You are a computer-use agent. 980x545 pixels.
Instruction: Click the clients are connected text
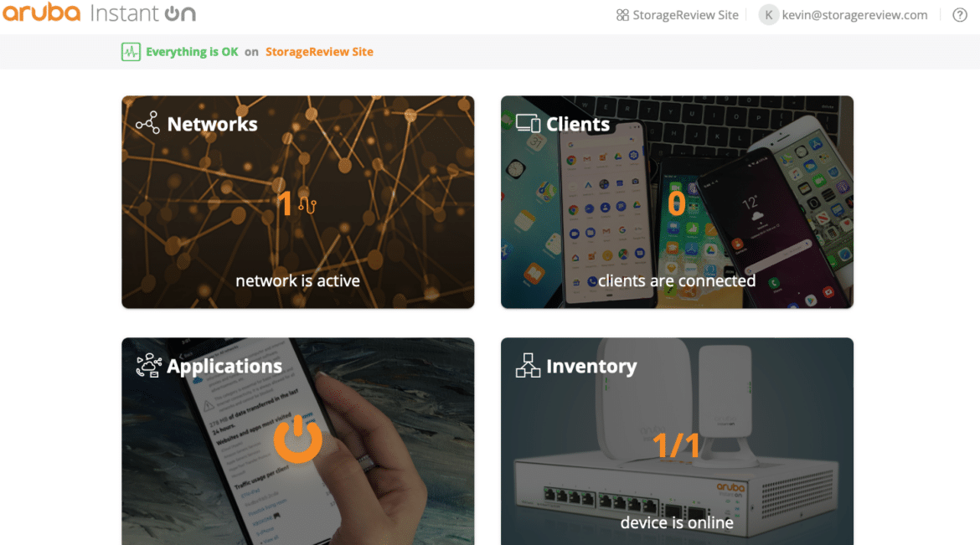[x=677, y=280]
